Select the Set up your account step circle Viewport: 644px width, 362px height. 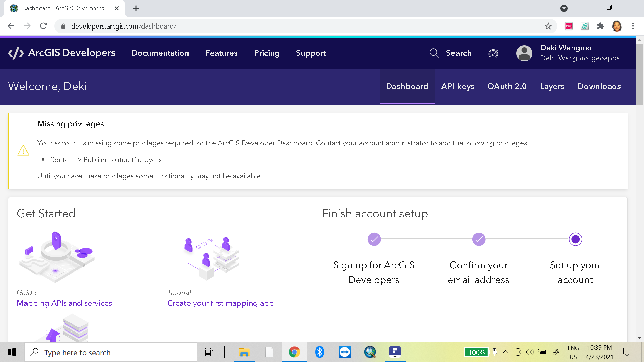click(x=575, y=239)
